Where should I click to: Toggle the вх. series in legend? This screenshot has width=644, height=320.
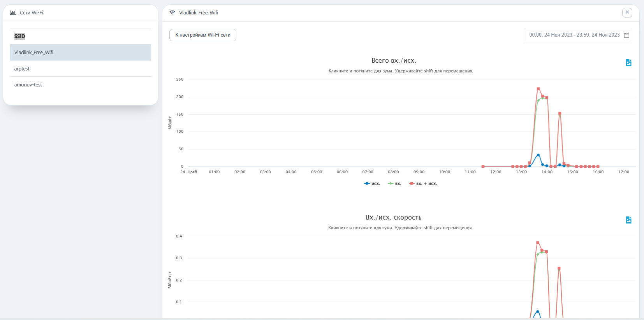click(x=394, y=183)
